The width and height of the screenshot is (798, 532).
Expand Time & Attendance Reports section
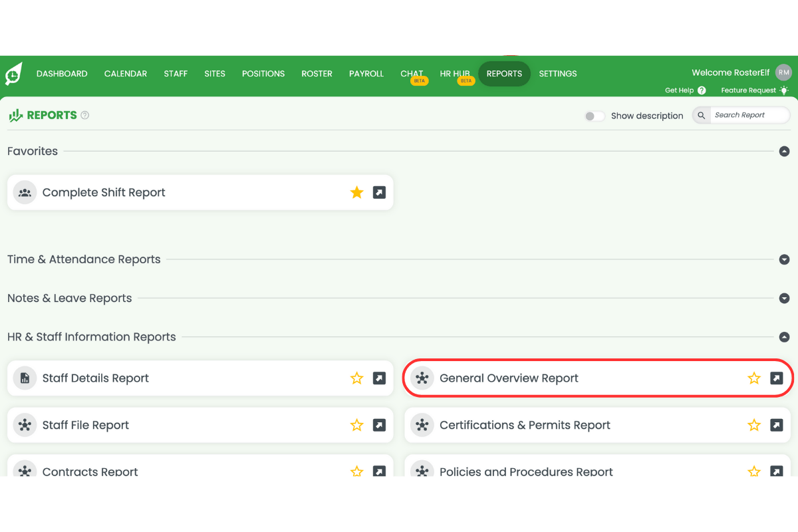[784, 260]
